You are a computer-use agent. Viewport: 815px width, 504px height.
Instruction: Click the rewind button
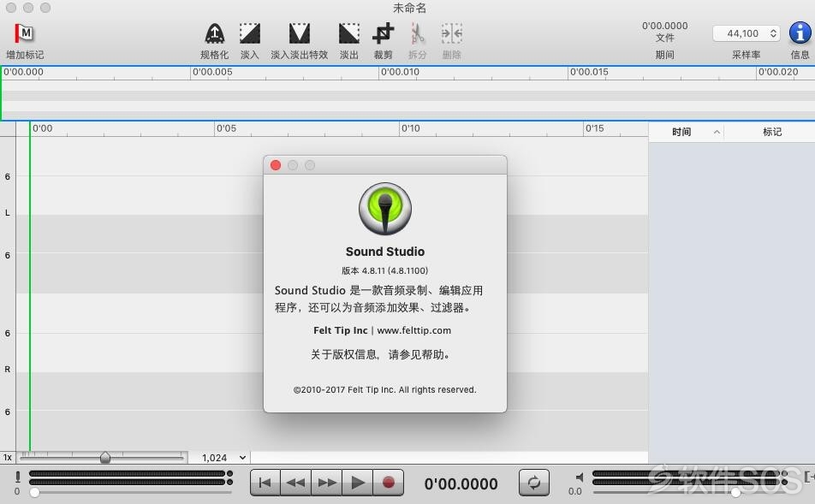coord(295,483)
